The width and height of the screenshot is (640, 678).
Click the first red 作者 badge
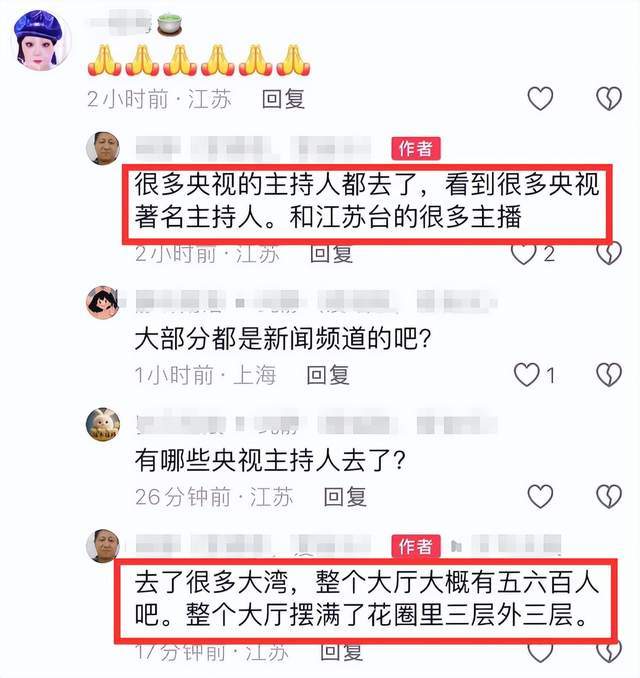click(x=416, y=149)
